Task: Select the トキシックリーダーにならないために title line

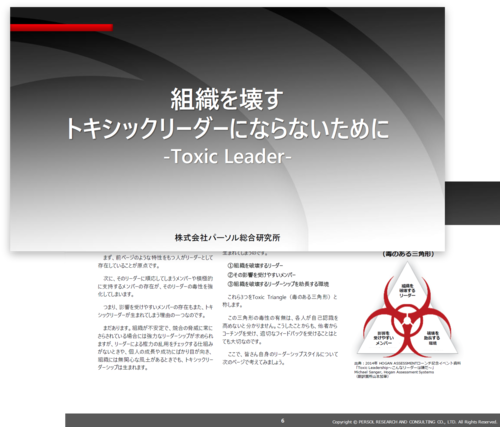Action: (x=227, y=128)
